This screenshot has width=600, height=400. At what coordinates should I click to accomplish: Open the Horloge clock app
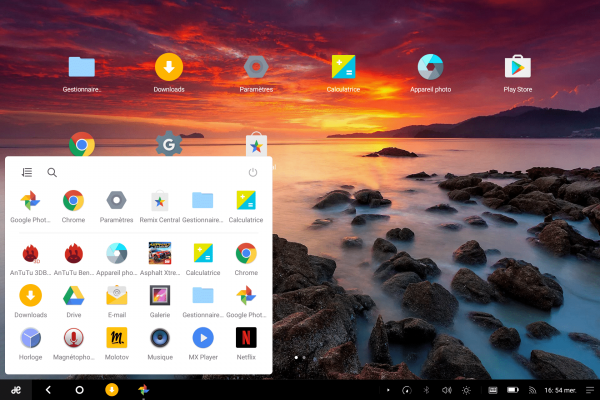pos(30,338)
